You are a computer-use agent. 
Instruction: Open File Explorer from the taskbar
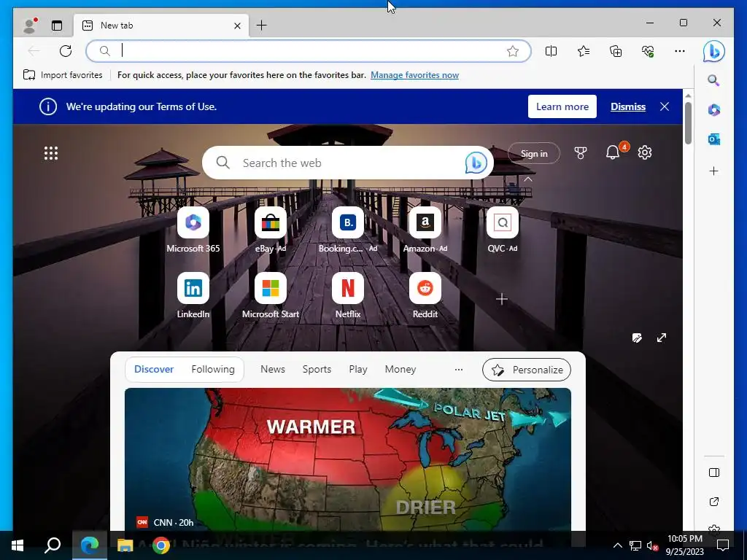[125, 545]
